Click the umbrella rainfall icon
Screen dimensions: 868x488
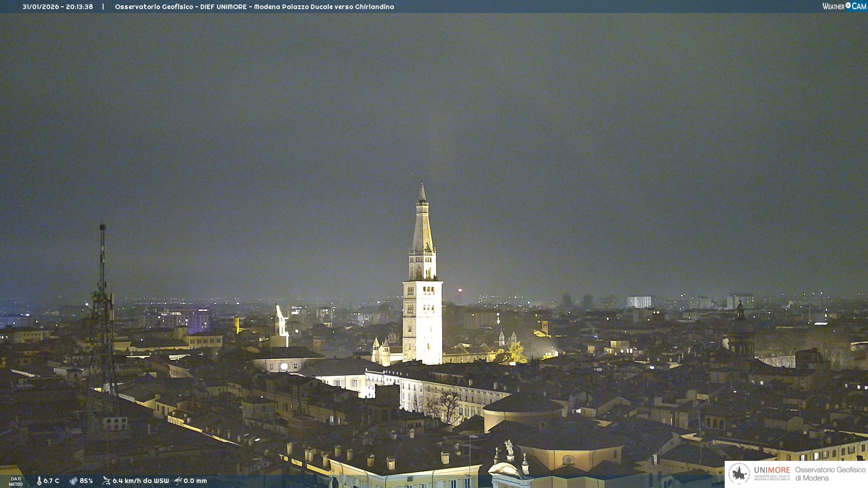tap(178, 481)
